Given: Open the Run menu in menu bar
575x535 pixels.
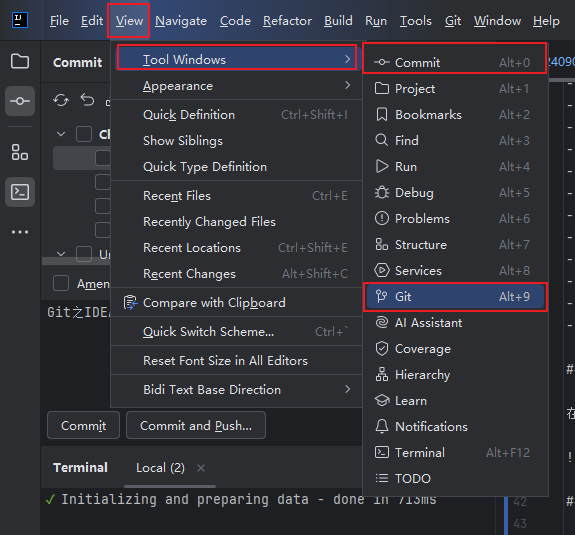Looking at the screenshot, I should tap(376, 21).
